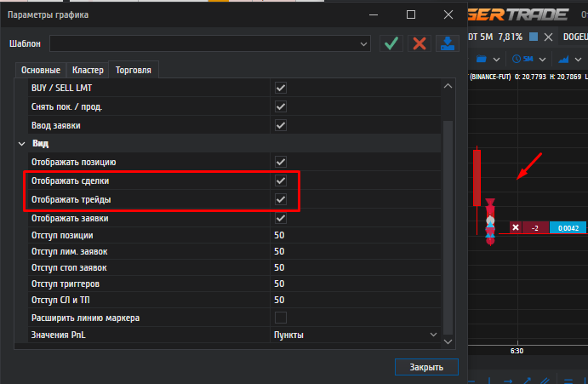Select the horizontal arrow drawing tool

(x=508, y=381)
